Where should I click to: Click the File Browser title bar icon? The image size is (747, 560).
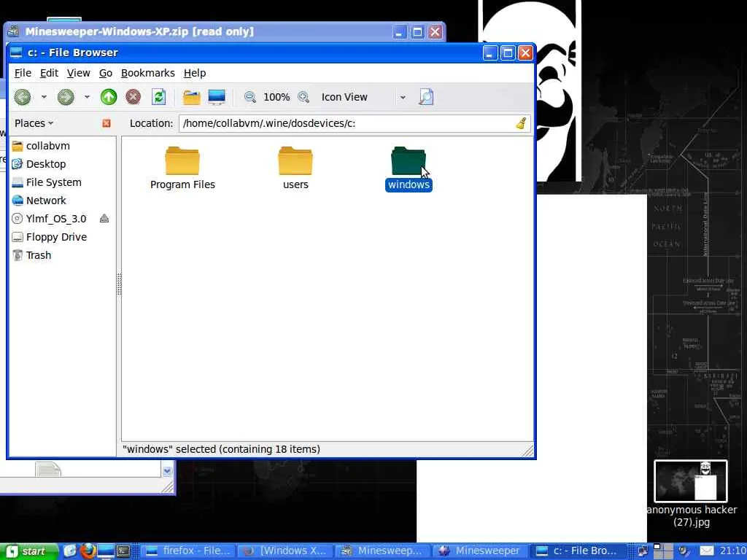click(x=16, y=52)
